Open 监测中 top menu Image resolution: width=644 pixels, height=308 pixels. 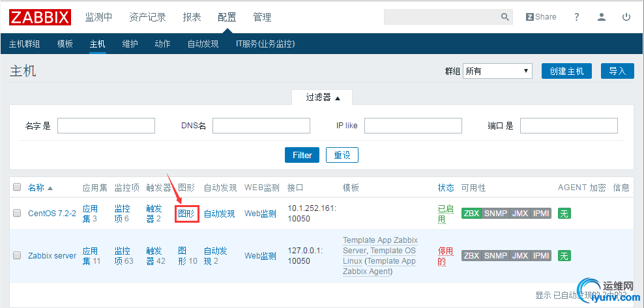pyautogui.click(x=98, y=17)
